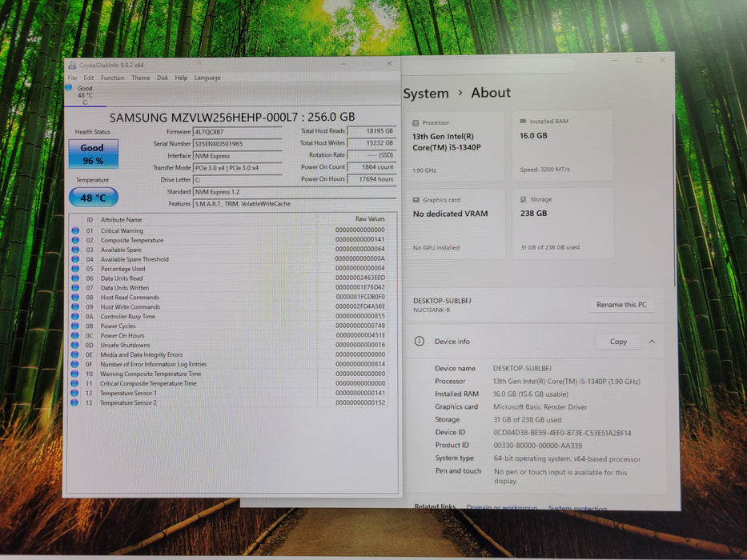Open the Help menu
This screenshot has width=747, height=560.
click(x=181, y=78)
